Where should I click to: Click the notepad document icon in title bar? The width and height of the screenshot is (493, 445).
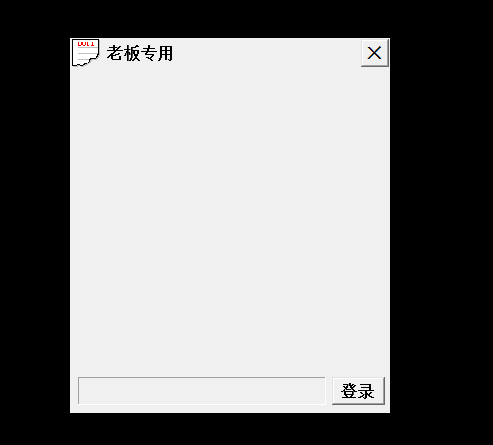(x=86, y=53)
